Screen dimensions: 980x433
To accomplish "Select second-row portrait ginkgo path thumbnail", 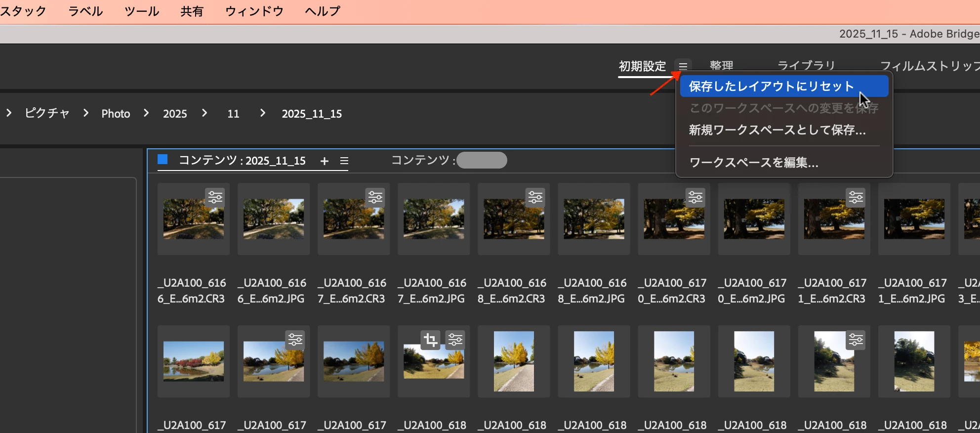I will click(514, 361).
